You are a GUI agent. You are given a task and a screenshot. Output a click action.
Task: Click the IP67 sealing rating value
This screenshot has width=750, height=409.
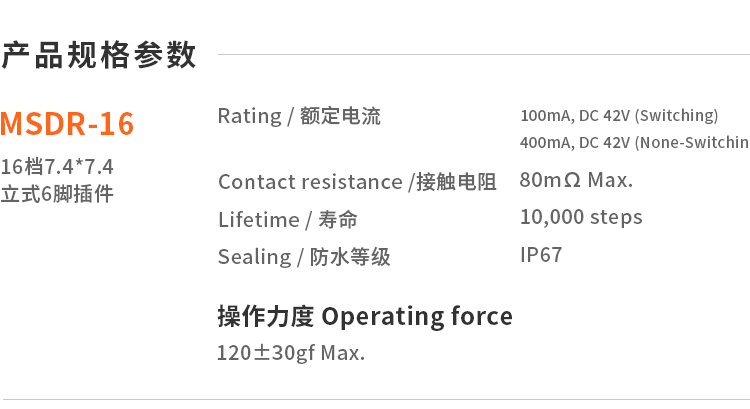[541, 255]
